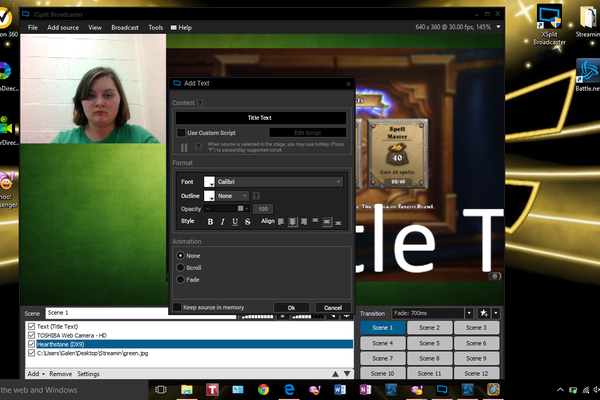Viewport: 600px width, 400px height.
Task: Open the outline color swatch
Action: (x=209, y=196)
